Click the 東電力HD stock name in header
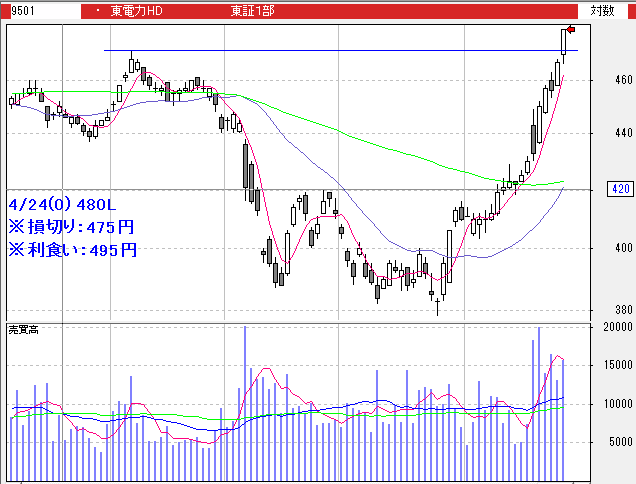 point(139,10)
